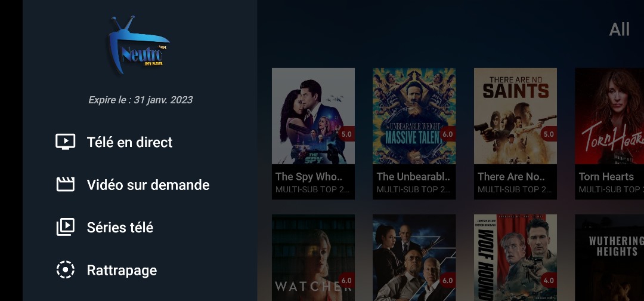
Task: Click the There Are No.. title text
Action: point(511,176)
